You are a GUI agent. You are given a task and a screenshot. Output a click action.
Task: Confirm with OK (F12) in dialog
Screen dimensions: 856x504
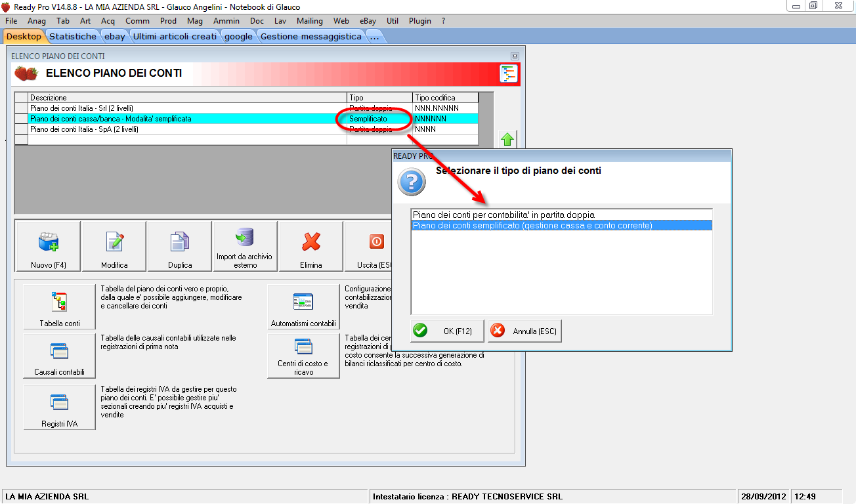tap(448, 331)
